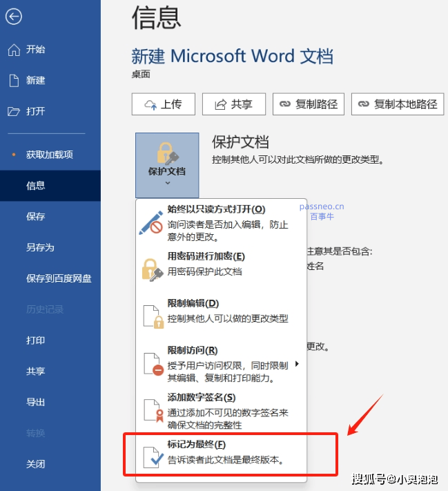The width and height of the screenshot is (448, 491).
Task: Click 保存 in the sidebar
Action: click(x=50, y=216)
